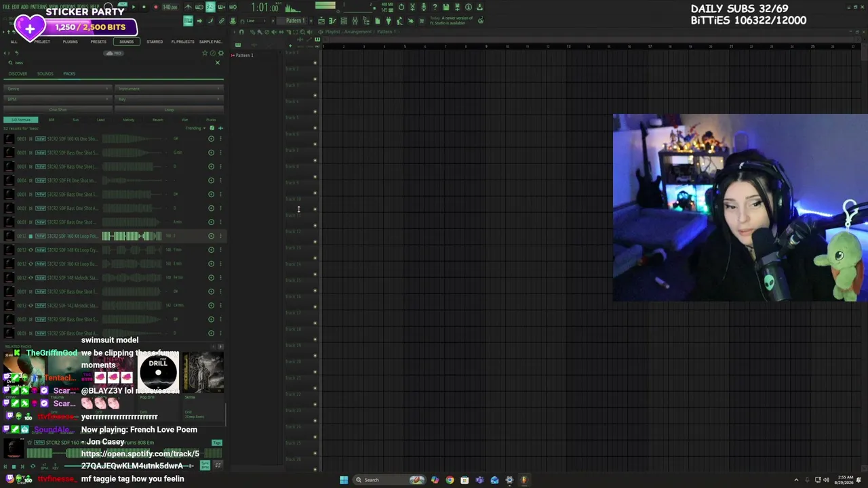Switch to the PLUGINS browser tab

(70, 42)
